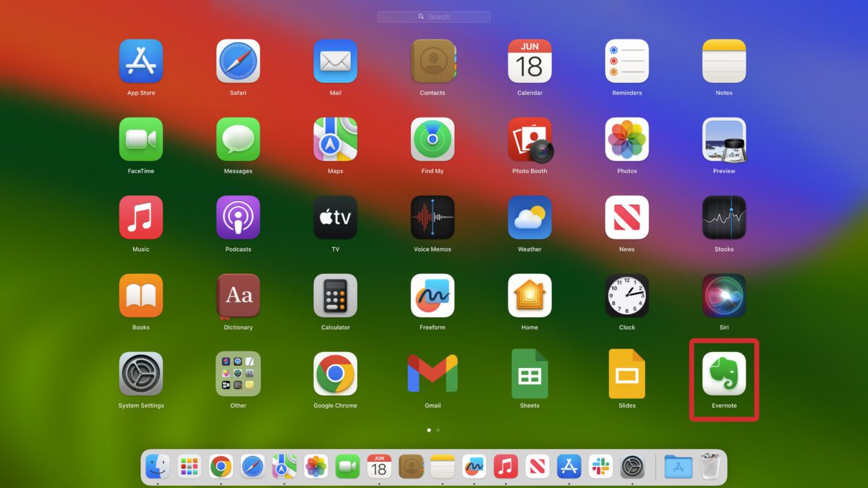Open the Trash in the Dock
Image resolution: width=868 pixels, height=488 pixels.
click(710, 467)
